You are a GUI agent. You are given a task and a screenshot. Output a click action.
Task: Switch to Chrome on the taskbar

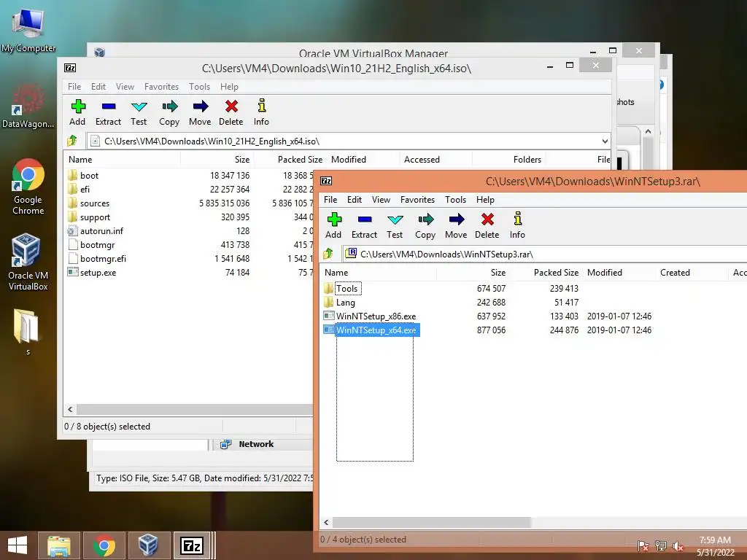(x=104, y=545)
